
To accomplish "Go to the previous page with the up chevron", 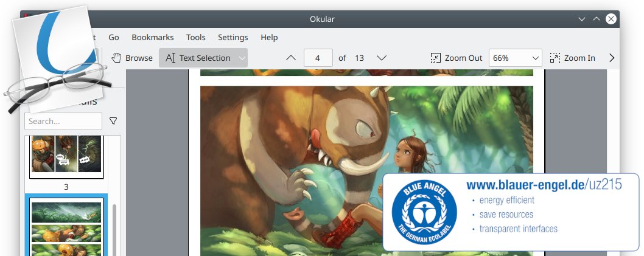I will (291, 58).
